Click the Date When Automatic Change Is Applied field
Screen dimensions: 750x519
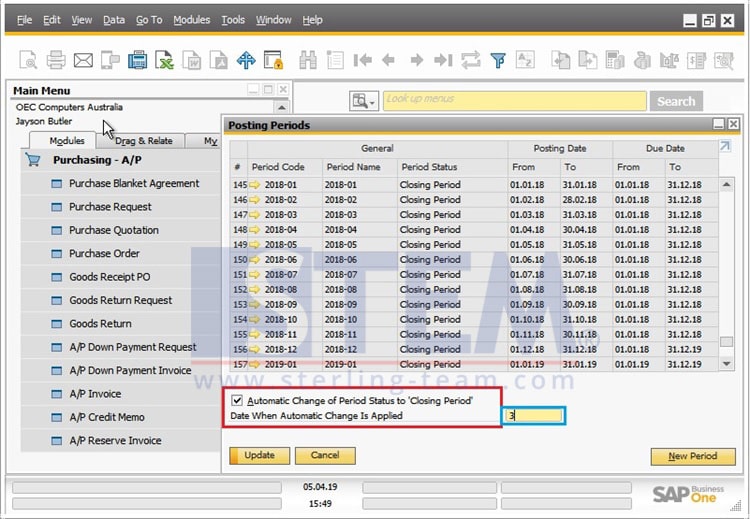[x=534, y=416]
